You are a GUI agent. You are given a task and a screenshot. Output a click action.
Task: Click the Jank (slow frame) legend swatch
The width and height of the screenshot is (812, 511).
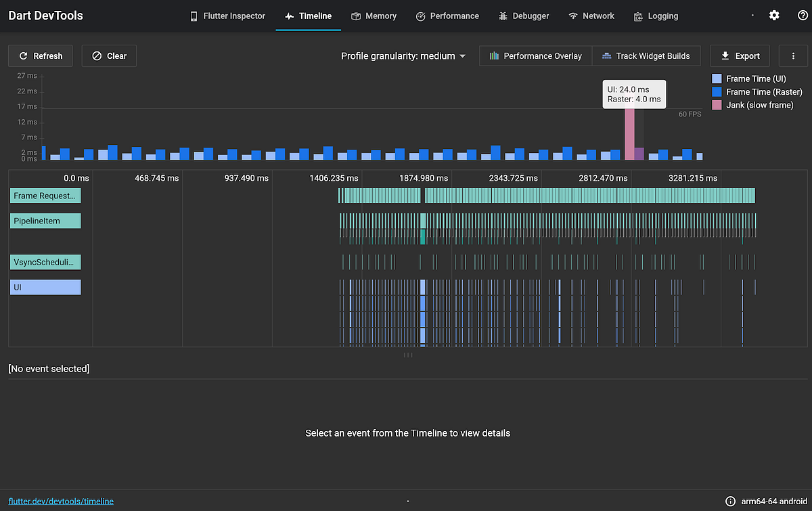point(717,105)
